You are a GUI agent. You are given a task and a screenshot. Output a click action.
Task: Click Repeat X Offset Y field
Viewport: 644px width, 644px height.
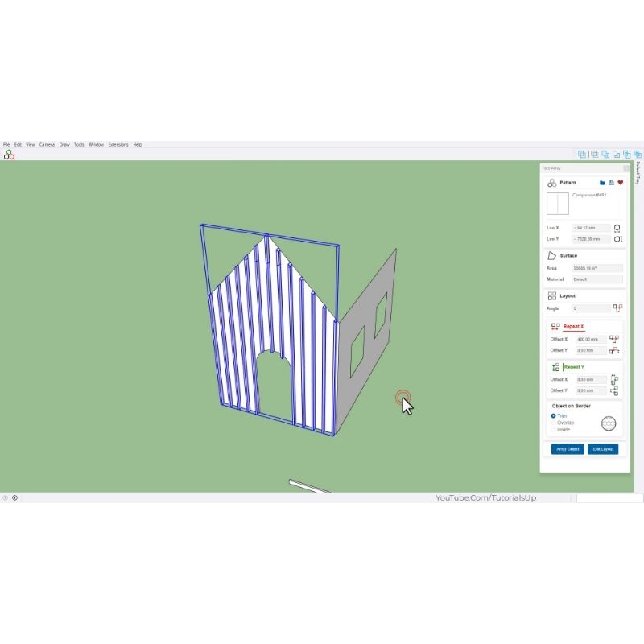[x=591, y=350]
